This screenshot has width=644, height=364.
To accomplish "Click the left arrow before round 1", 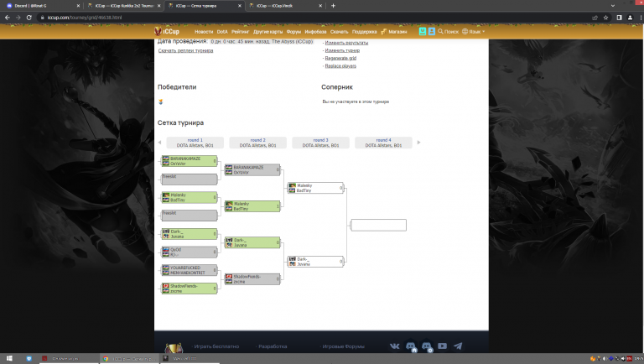I will [159, 143].
